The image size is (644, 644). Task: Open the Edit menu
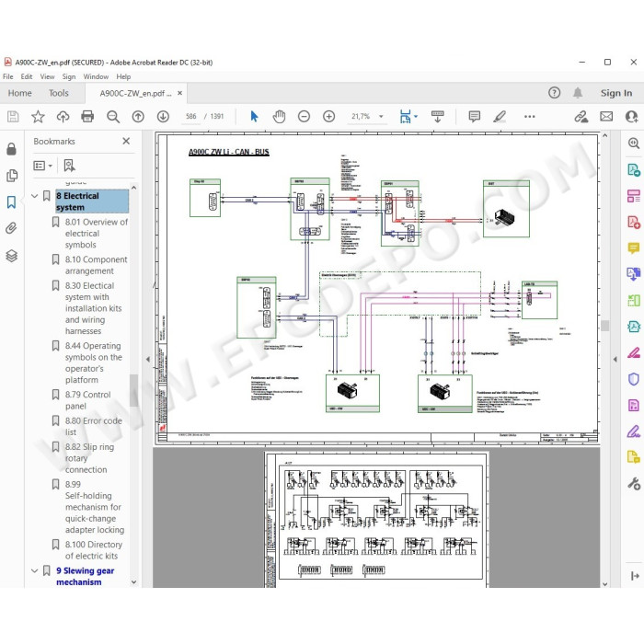tap(27, 76)
